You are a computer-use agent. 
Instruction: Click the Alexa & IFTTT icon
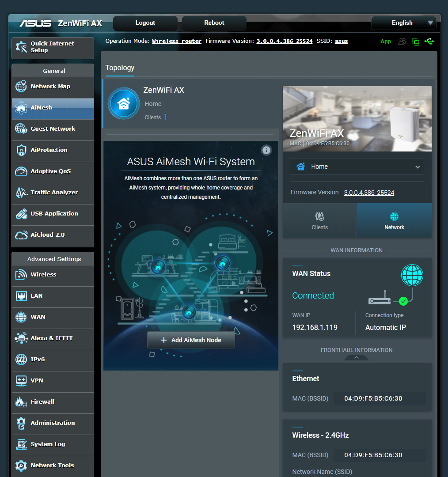pyautogui.click(x=21, y=338)
